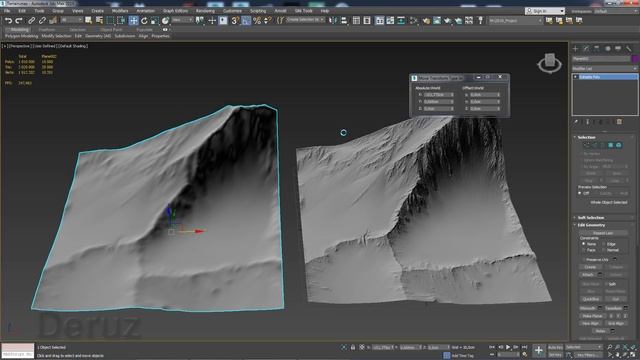
Task: Toggle the Auto Key button
Action: (555, 347)
